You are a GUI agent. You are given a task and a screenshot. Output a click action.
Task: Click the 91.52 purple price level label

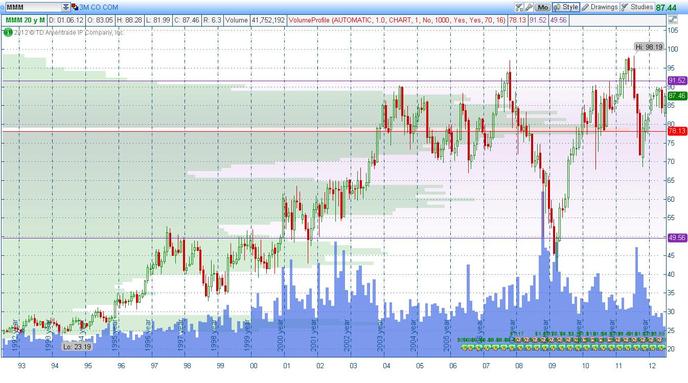[677, 80]
